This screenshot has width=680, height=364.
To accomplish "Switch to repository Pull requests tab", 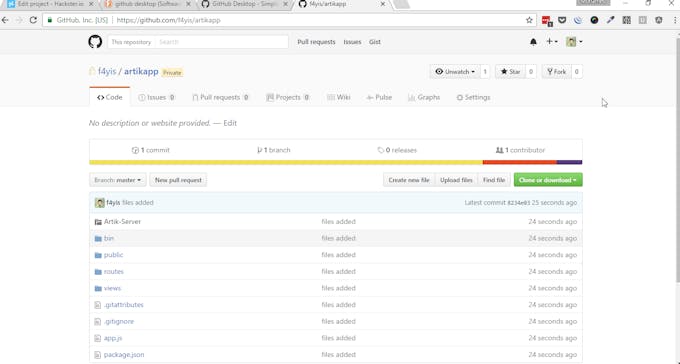I will click(220, 97).
